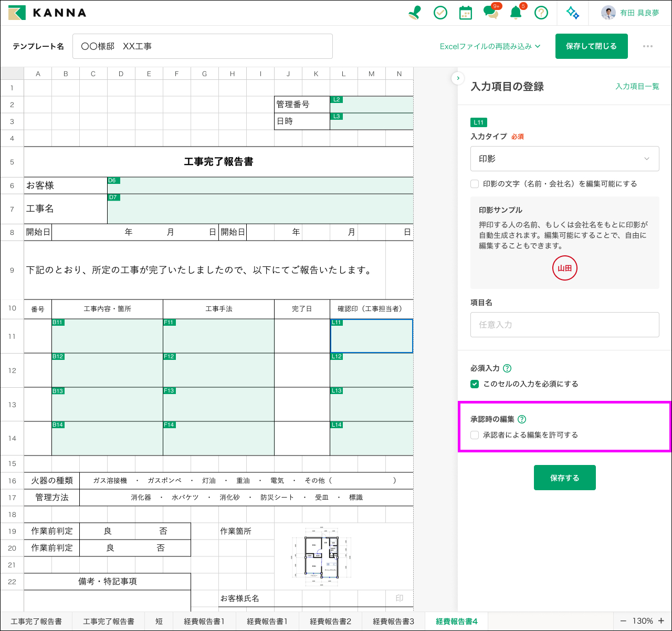672x631 pixels.
Task: Open notifications bell icon
Action: 516,13
